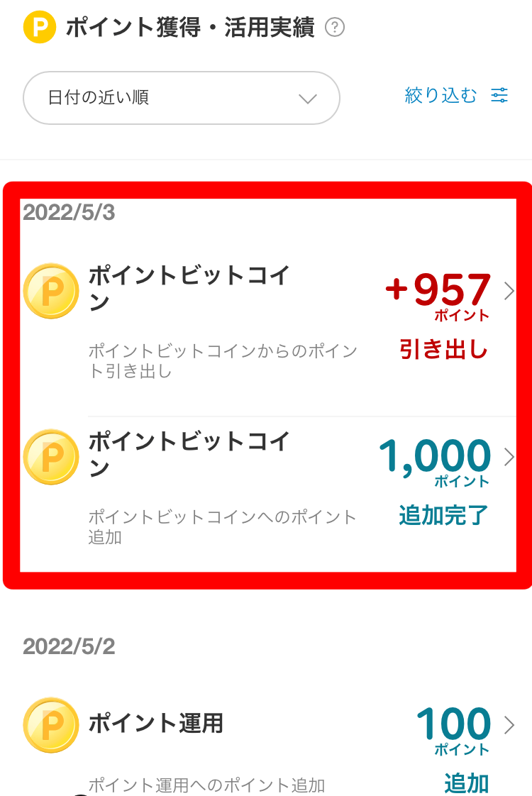Image resolution: width=532 pixels, height=796 pixels.
Task: Expand sort options via dropdown arrow
Action: pyautogui.click(x=307, y=99)
